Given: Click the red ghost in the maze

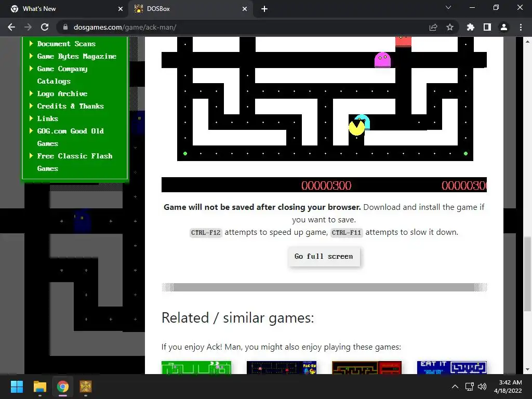Looking at the screenshot, I should [403, 42].
